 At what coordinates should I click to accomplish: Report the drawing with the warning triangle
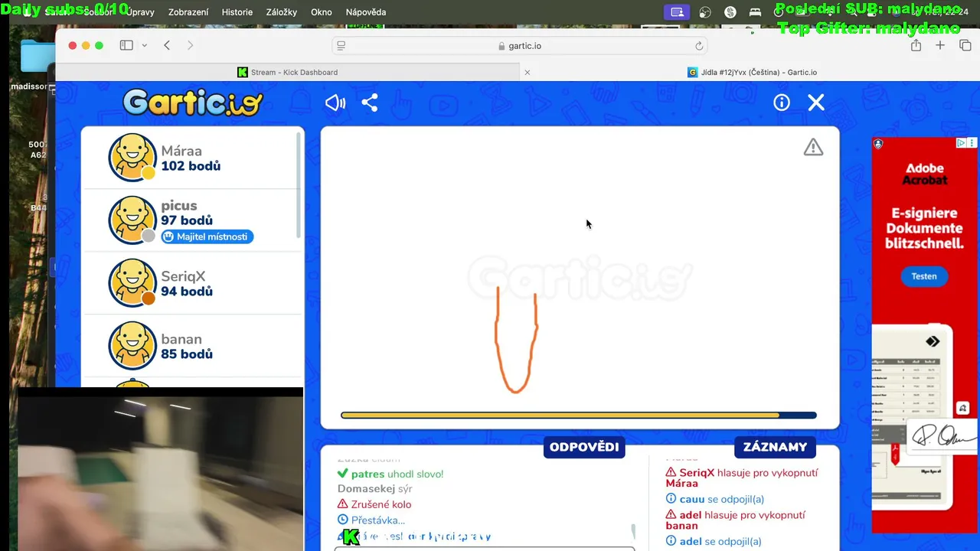click(813, 147)
